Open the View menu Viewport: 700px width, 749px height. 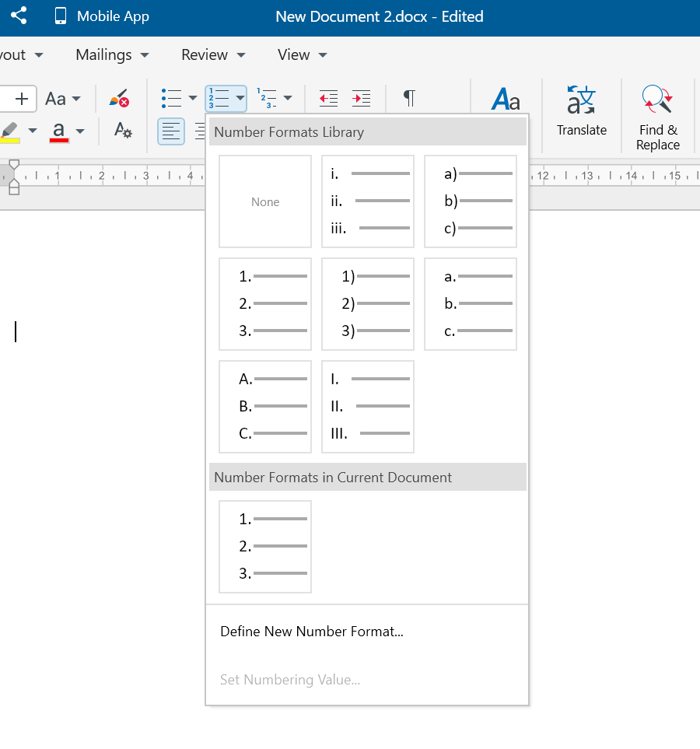click(302, 55)
